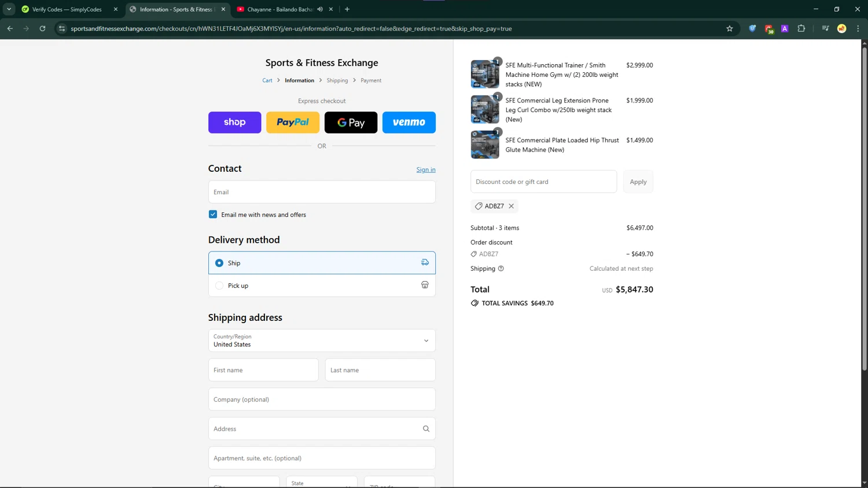Focus the Discount code or gift card field

543,182
